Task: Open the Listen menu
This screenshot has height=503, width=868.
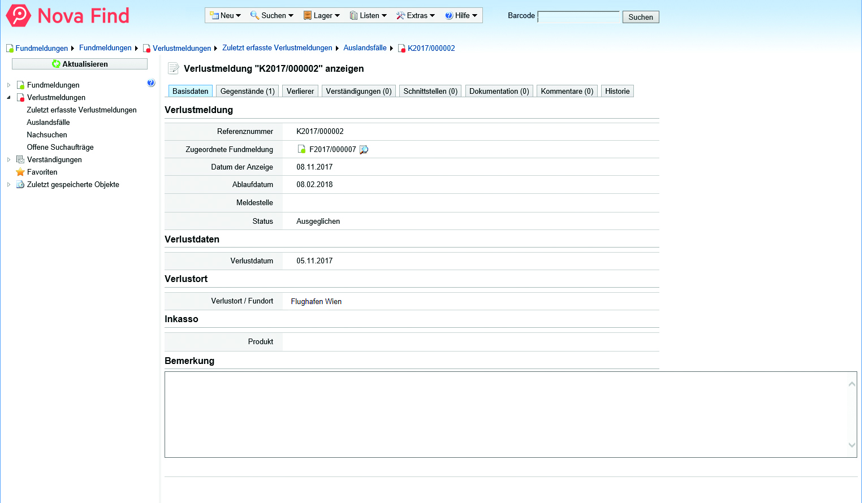Action: [x=368, y=15]
